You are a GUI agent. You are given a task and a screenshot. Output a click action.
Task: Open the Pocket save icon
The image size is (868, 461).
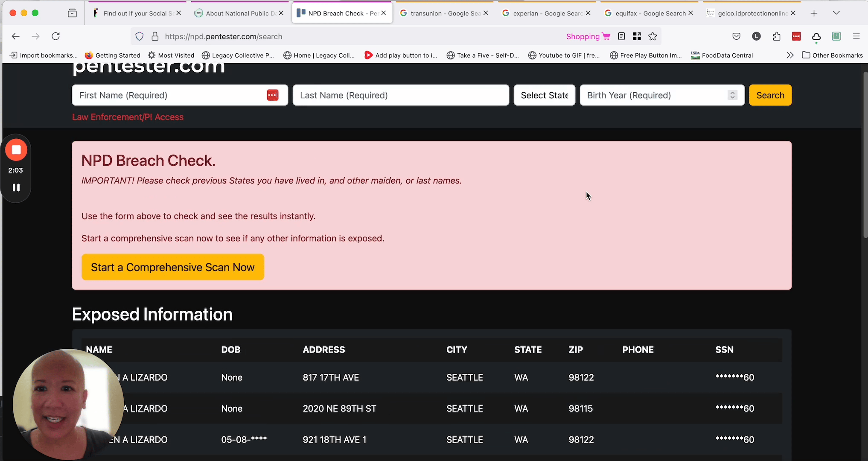(736, 36)
